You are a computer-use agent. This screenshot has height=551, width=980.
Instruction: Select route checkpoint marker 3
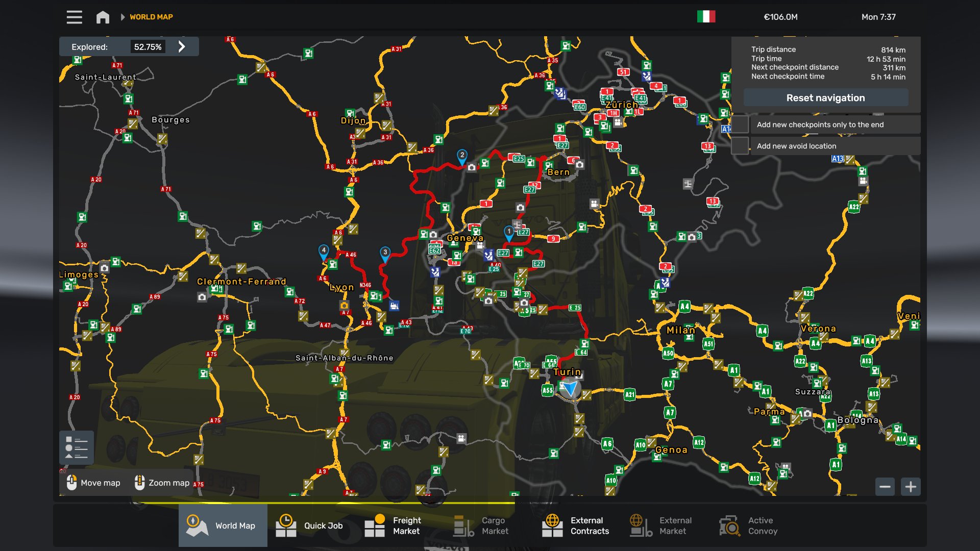[385, 253]
